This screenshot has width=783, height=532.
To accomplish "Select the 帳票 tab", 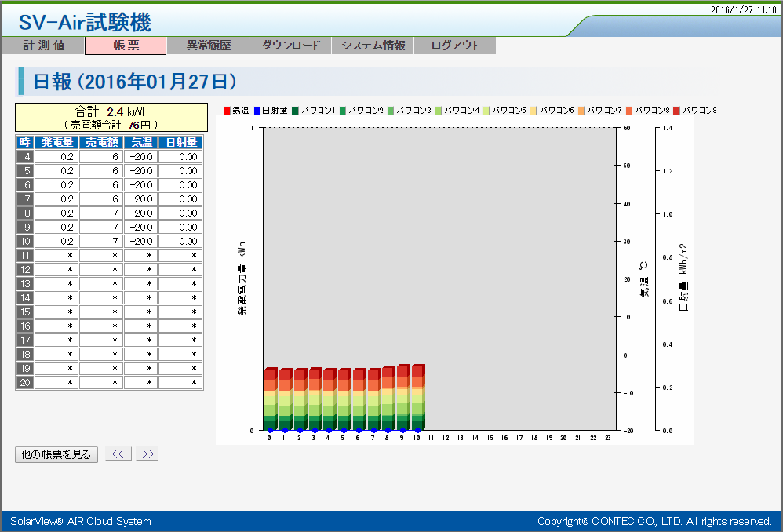I will 126,46.
